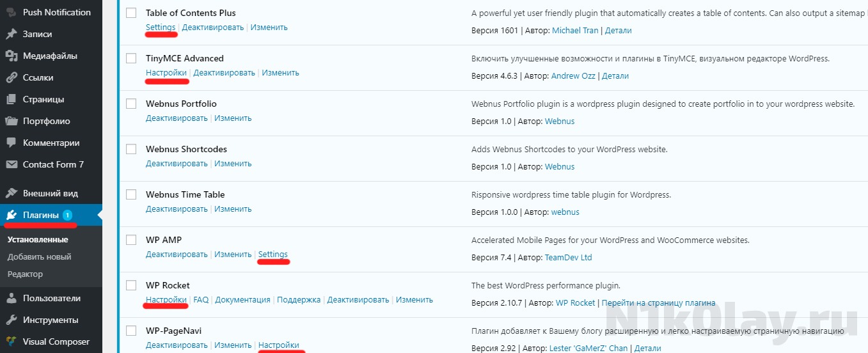Viewport: 868px width, 353px height.
Task: Open Settings for Table of Contents Plus
Action: (x=161, y=27)
